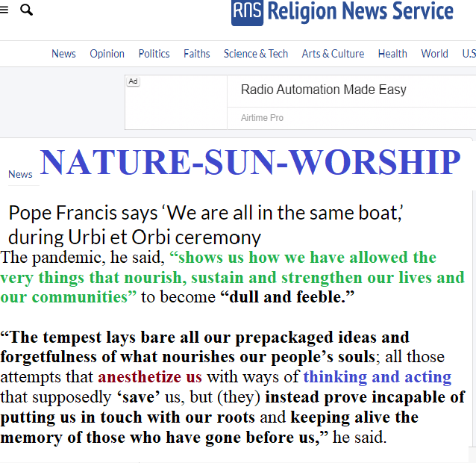Open Arts & Culture section

click(x=333, y=54)
